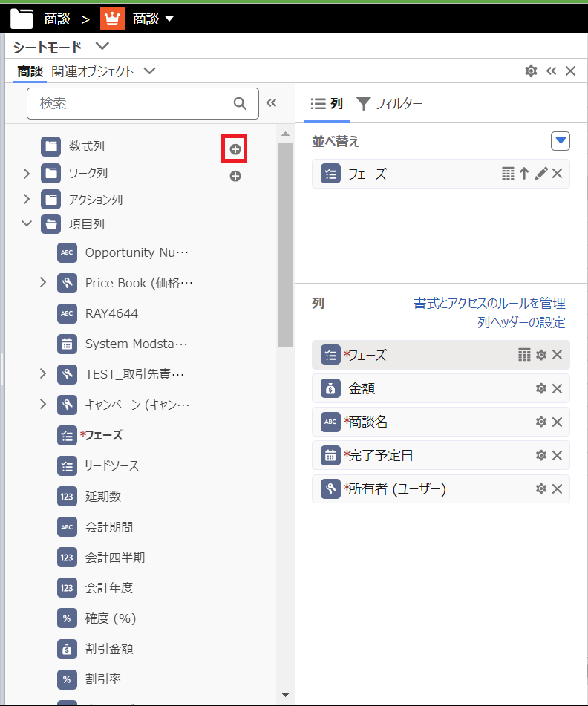
Task: Expand the ワーク列 folder
Action: 27,174
